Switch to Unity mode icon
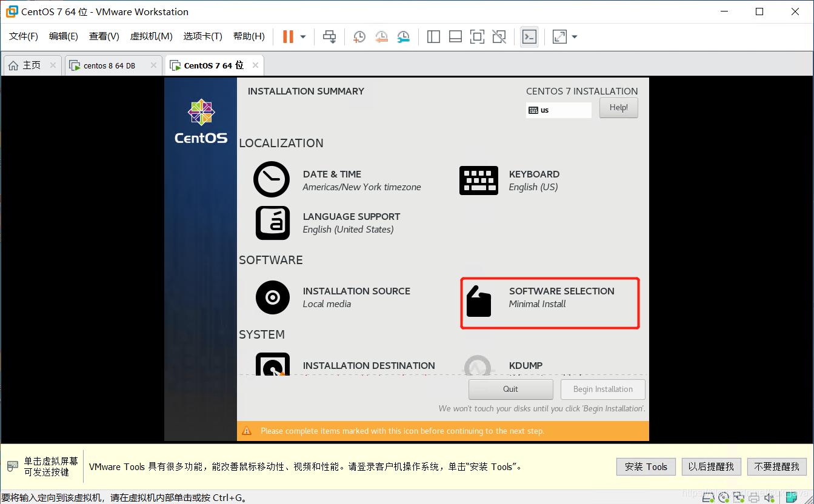The width and height of the screenshot is (814, 504). pyautogui.click(x=499, y=37)
